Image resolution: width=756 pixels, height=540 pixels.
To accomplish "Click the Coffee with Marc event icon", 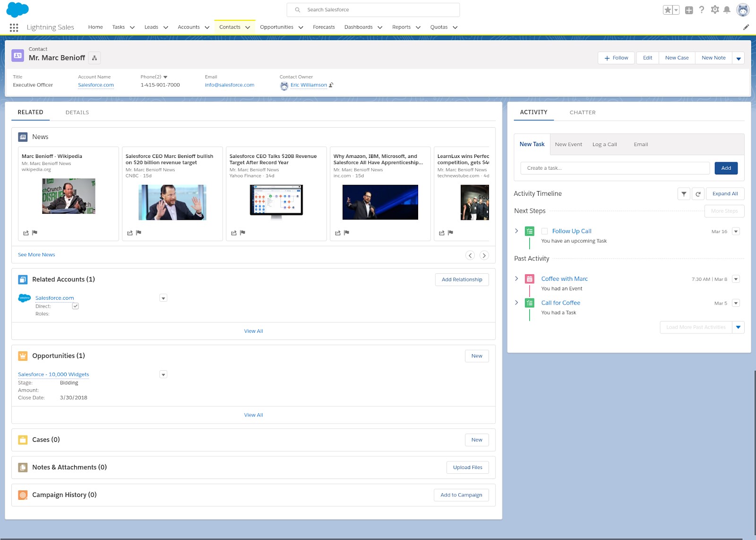I will click(x=530, y=279).
